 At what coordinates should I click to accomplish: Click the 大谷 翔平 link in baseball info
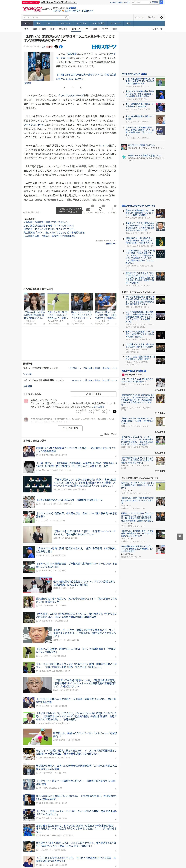click(x=27, y=386)
